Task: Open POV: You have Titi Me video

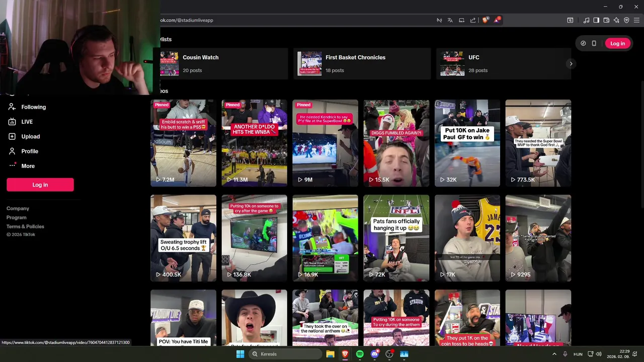Action: point(183,318)
